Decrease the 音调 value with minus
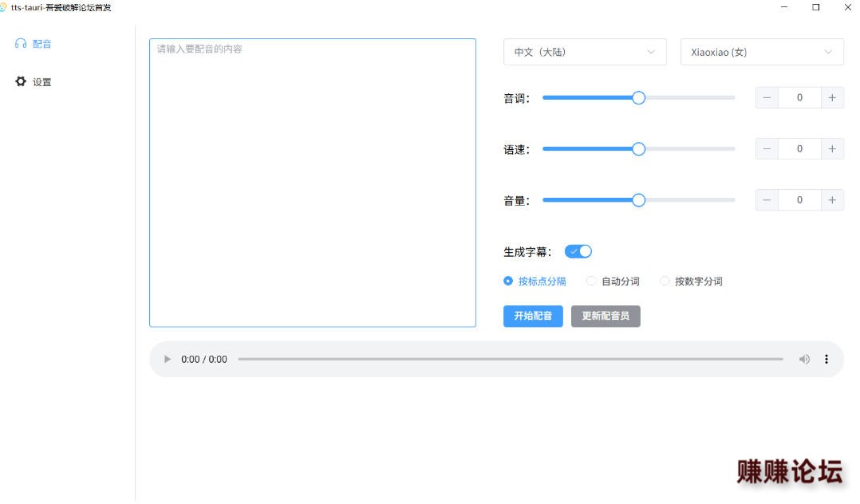The image size is (860, 504). tap(767, 98)
